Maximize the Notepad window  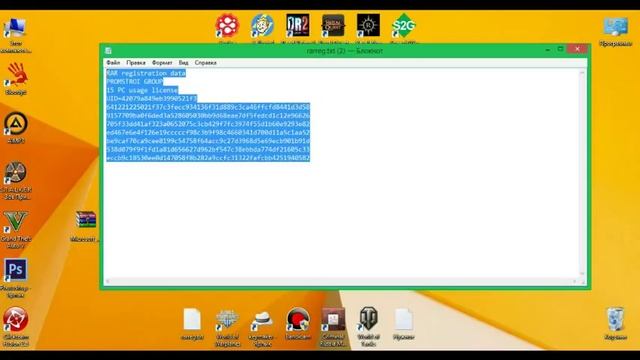click(x=561, y=49)
